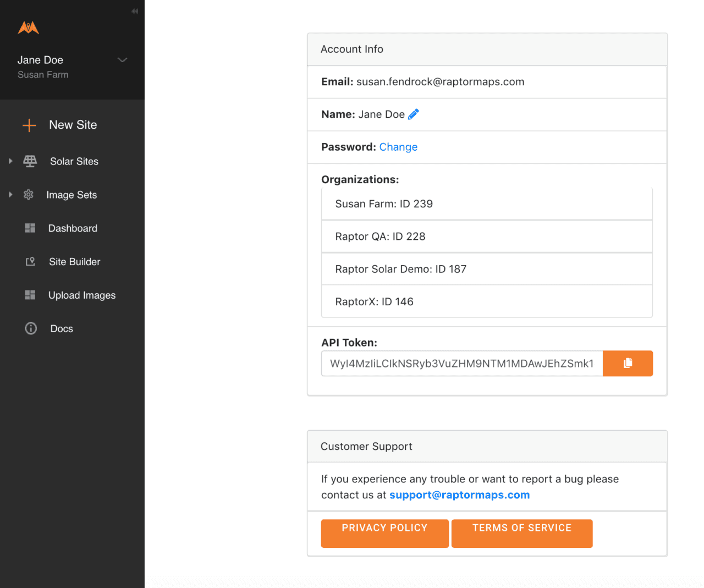Open the Jane Doe account dropdown chevron
The height and width of the screenshot is (588, 704).
123,60
